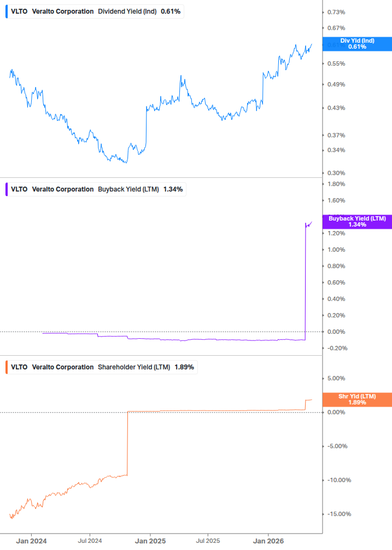
Task: Click the 0.49% axis label
Action: click(x=336, y=84)
